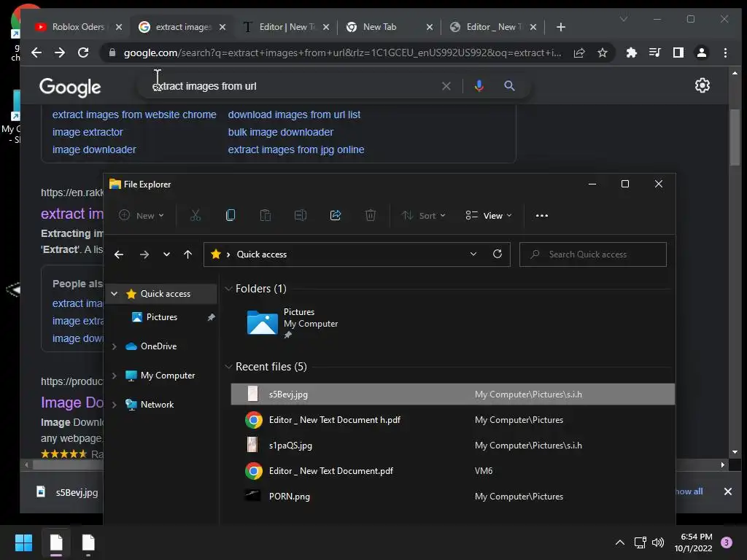Go forward in File Explorer navigation
Image resolution: width=747 pixels, height=560 pixels.
144,254
